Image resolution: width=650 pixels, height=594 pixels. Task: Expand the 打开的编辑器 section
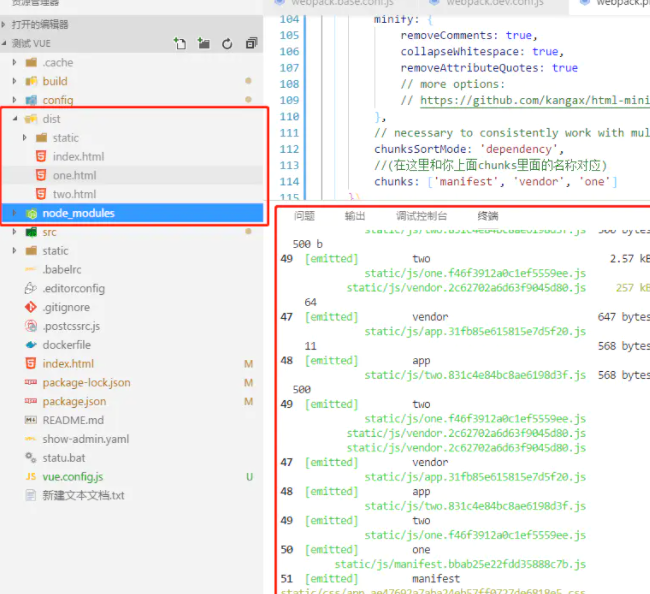[x=4, y=24]
